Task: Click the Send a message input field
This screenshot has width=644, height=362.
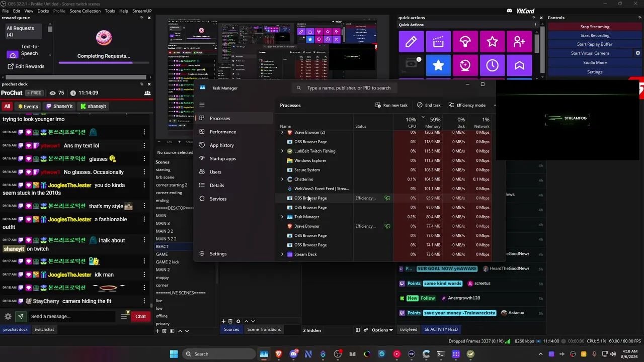Action: [71, 316]
